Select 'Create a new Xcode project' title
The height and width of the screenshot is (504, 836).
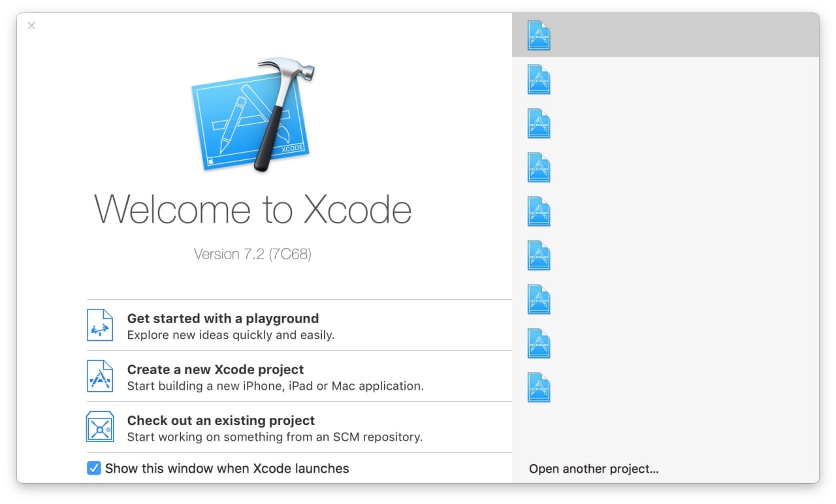click(x=216, y=370)
